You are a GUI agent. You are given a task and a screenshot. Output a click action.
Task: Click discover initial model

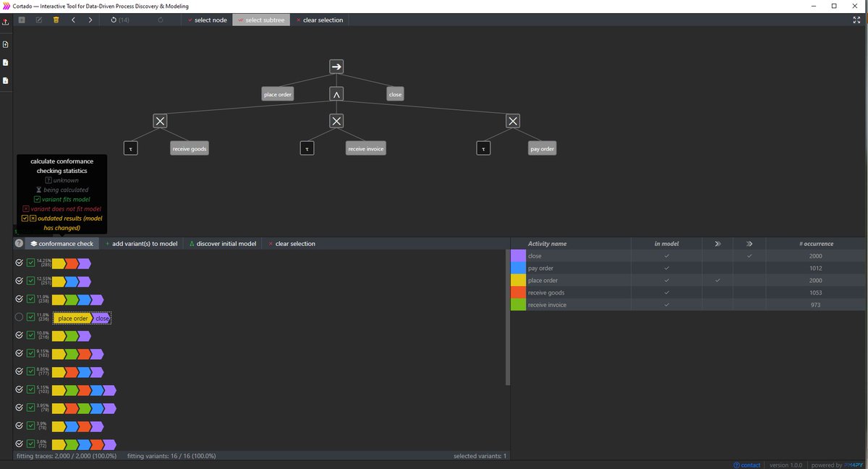click(222, 244)
